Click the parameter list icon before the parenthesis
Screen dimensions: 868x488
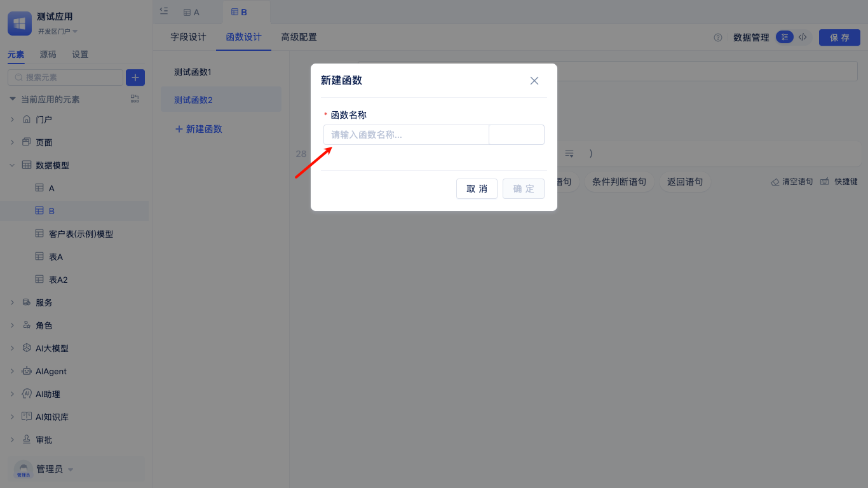(x=569, y=154)
